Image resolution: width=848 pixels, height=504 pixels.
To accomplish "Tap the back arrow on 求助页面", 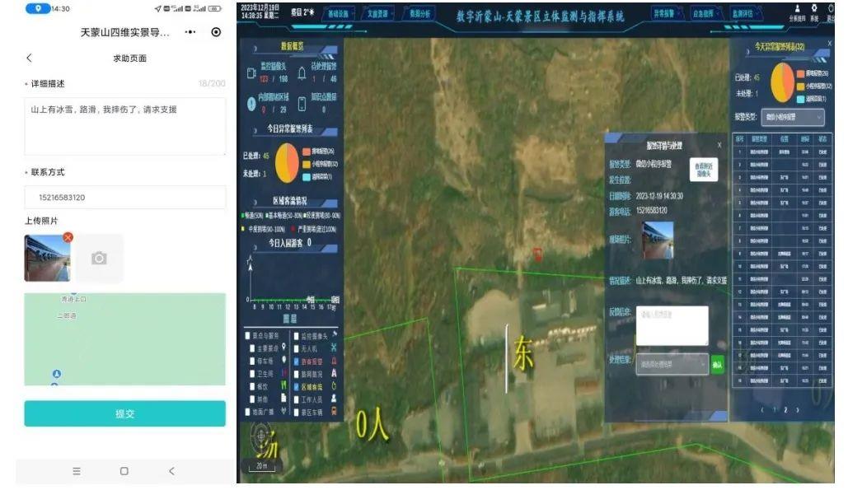I will [x=29, y=58].
